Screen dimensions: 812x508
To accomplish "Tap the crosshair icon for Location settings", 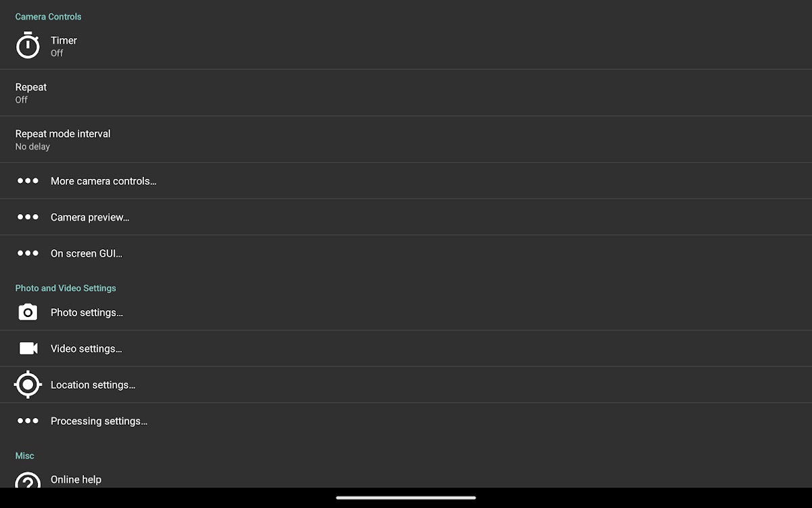I will [28, 385].
